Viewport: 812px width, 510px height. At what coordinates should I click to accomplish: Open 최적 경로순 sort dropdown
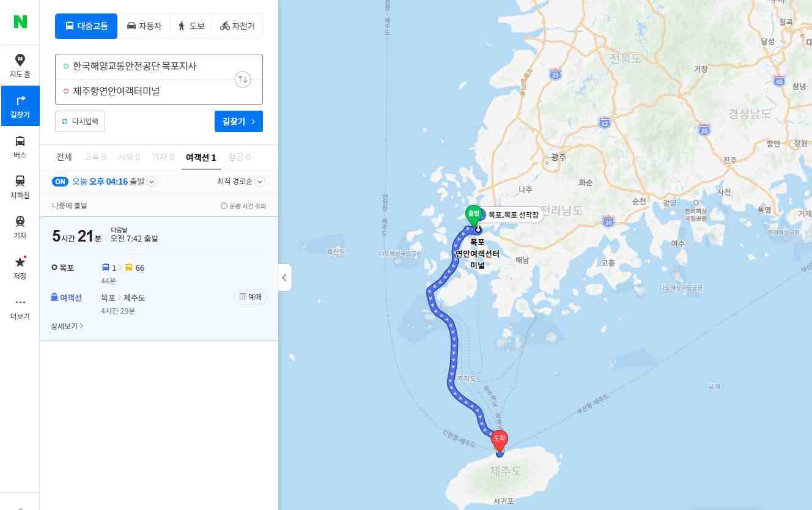[x=241, y=182]
